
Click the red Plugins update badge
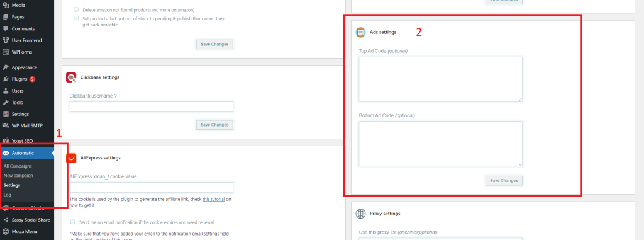[x=32, y=79]
